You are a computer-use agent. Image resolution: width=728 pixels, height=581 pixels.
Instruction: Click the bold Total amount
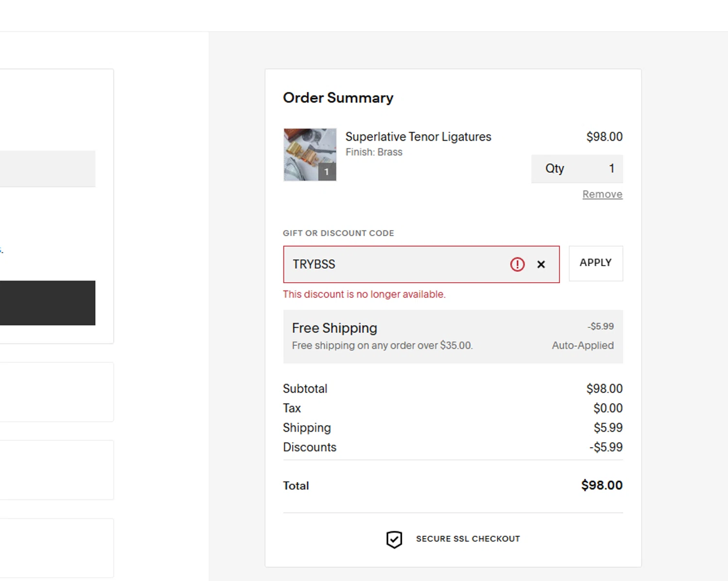602,485
